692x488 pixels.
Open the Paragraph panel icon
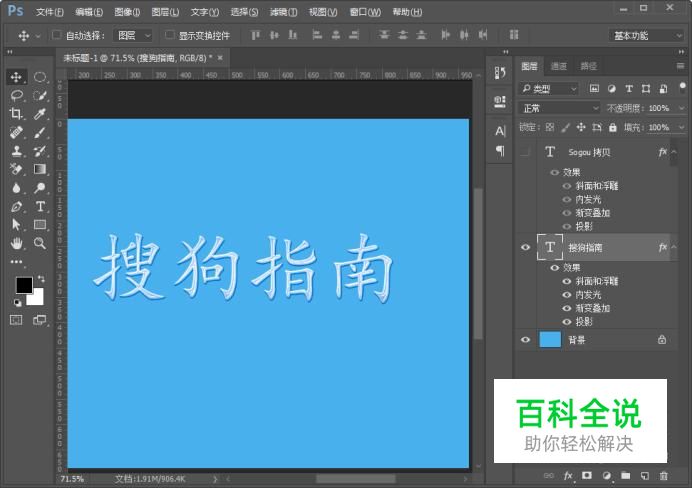(x=500, y=151)
